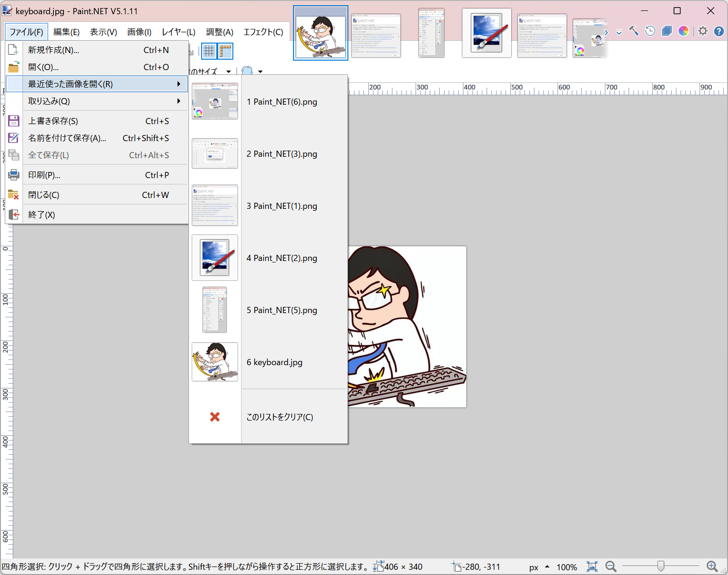Viewport: 728px width, 575px height.
Task: Expand the 最近使った画像を開く(R) submenu
Action: click(x=97, y=84)
